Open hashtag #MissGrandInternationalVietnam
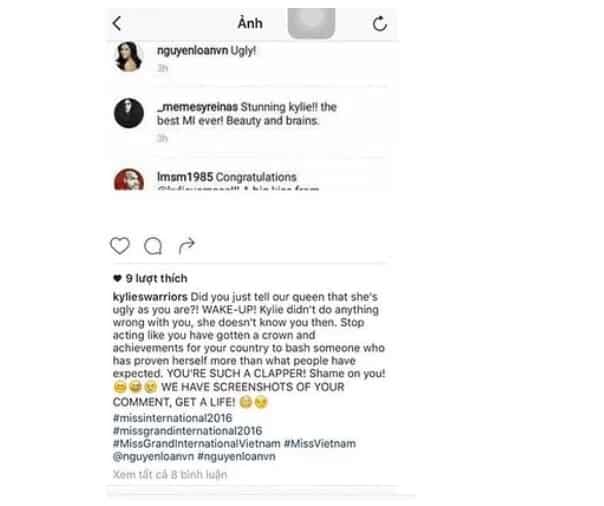The width and height of the screenshot is (604, 506). 196,443
